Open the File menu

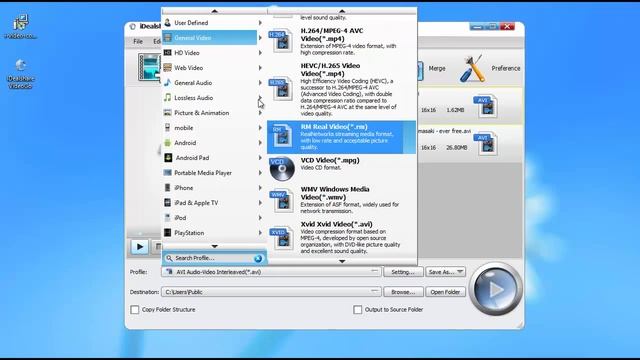click(138, 41)
